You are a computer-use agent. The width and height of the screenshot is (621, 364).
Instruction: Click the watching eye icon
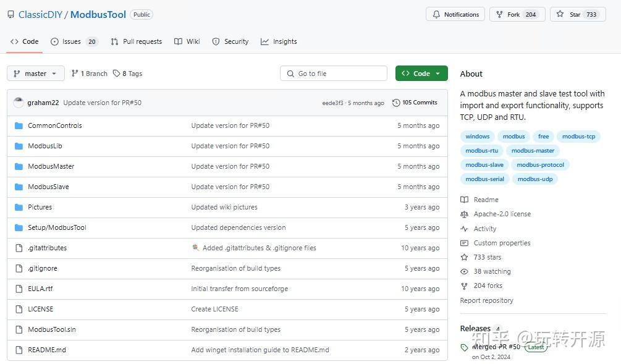pyautogui.click(x=465, y=271)
